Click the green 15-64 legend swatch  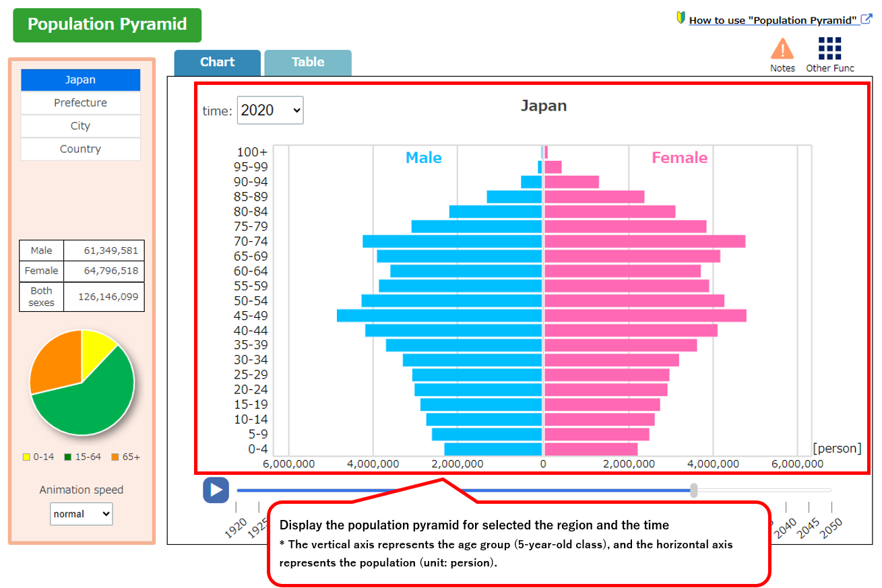[x=67, y=457]
